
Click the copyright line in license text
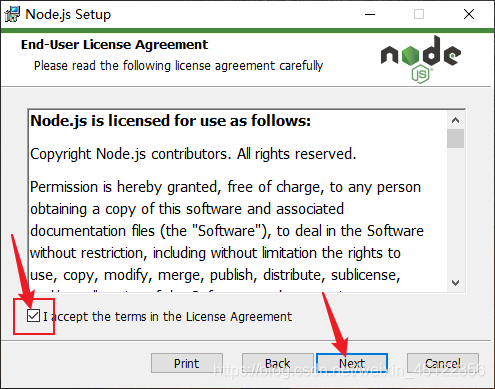click(x=193, y=154)
